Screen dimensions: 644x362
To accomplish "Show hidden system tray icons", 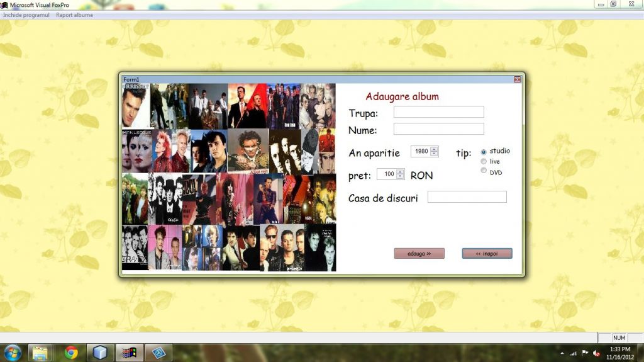I will click(562, 353).
